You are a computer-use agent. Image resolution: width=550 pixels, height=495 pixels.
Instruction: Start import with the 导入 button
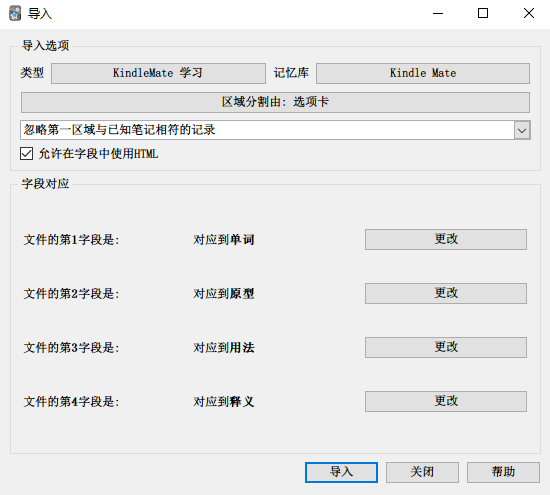[x=341, y=472]
